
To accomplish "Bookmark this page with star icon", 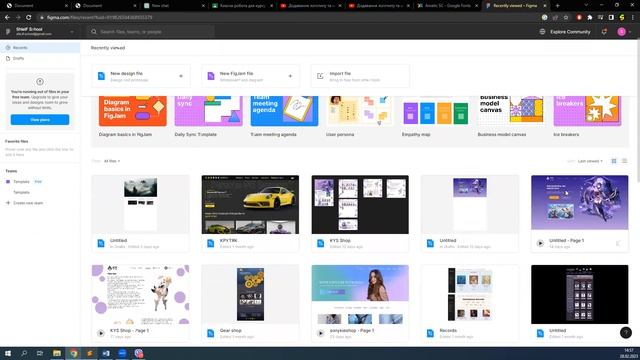I will [x=566, y=18].
